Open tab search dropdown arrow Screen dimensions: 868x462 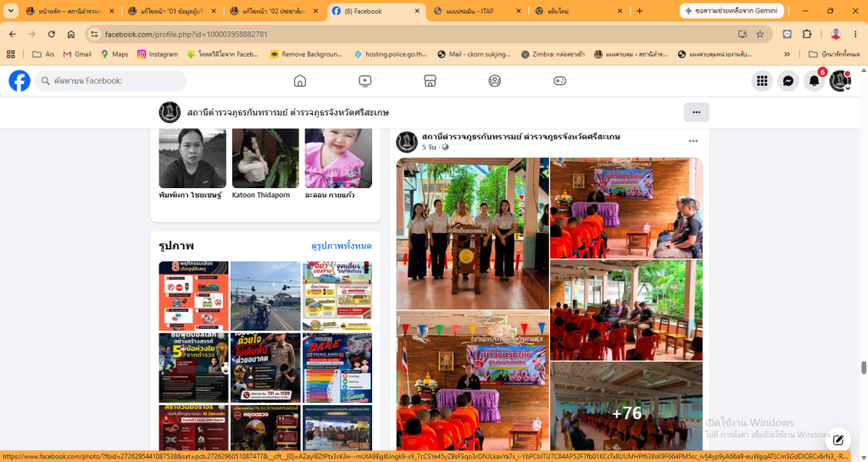[10, 11]
